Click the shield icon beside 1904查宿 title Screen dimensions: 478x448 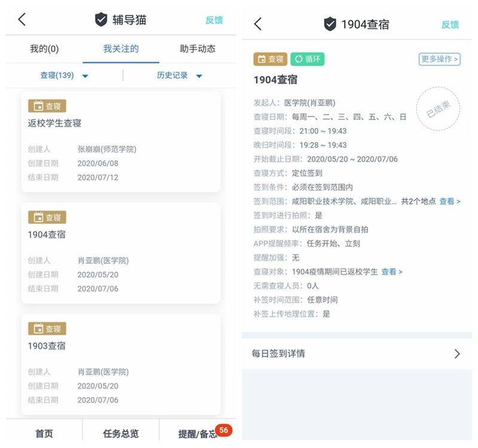coord(330,24)
